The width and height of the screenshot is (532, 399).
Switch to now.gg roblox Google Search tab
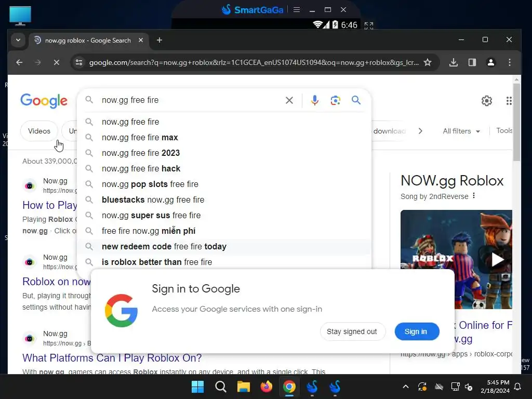88,41
